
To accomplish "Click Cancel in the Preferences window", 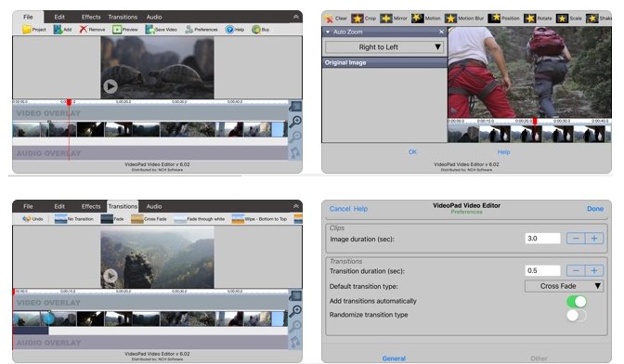I will click(340, 209).
